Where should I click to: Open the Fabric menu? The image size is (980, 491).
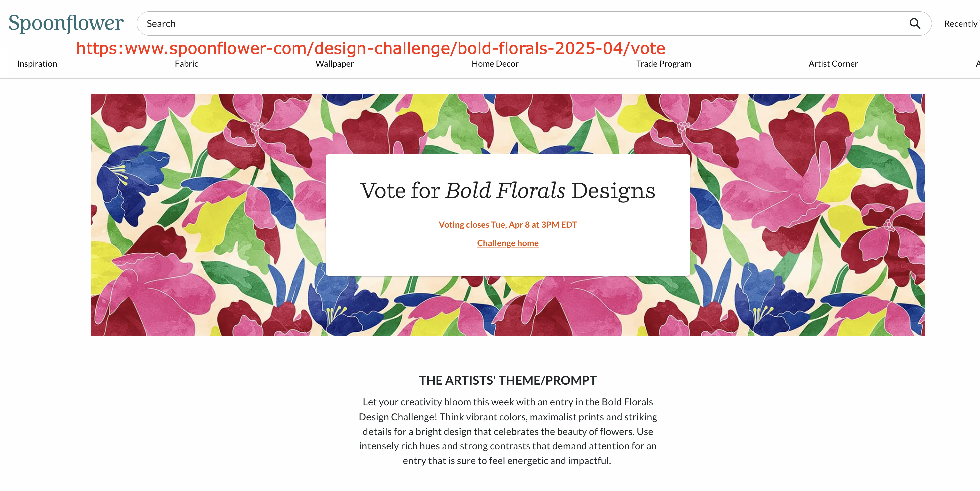pyautogui.click(x=186, y=64)
